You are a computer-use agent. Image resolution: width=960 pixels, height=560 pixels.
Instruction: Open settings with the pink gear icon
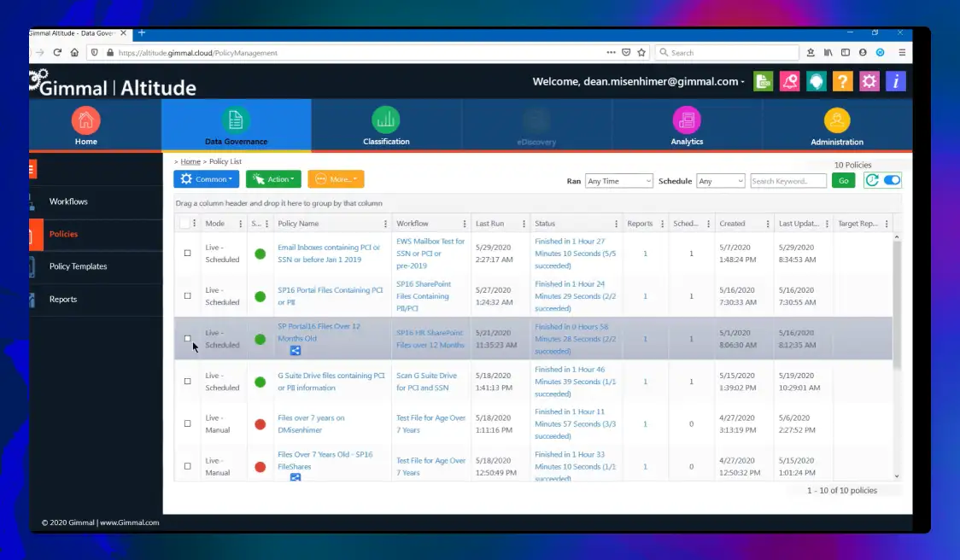pyautogui.click(x=869, y=81)
